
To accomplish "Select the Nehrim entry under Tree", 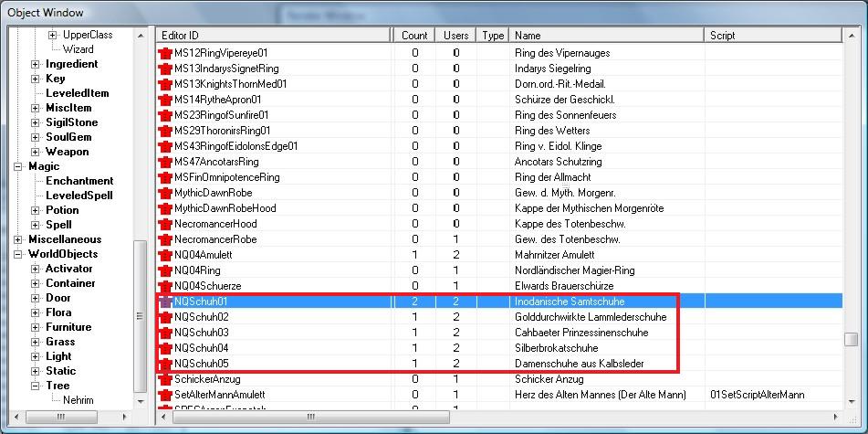I will tap(78, 400).
